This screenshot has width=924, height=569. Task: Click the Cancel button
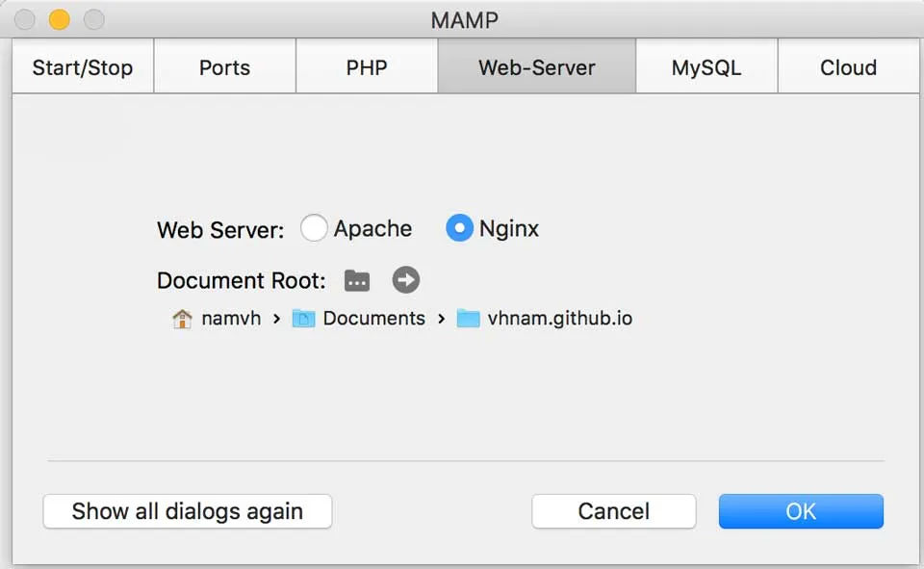click(613, 511)
